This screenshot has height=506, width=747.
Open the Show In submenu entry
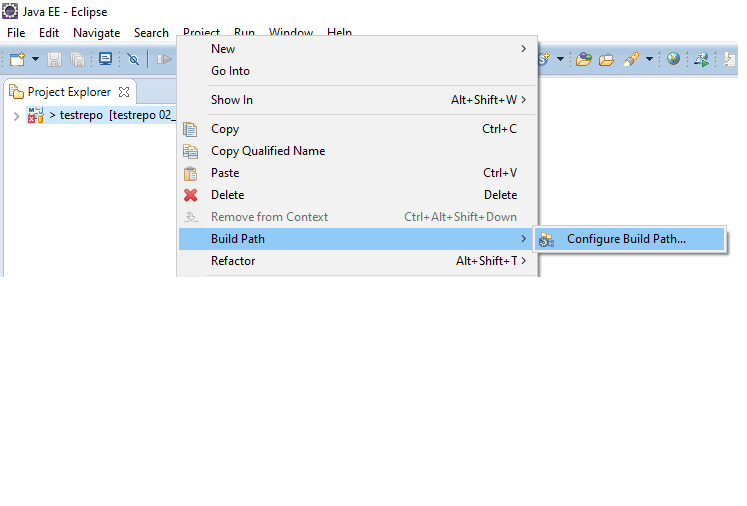click(x=358, y=100)
